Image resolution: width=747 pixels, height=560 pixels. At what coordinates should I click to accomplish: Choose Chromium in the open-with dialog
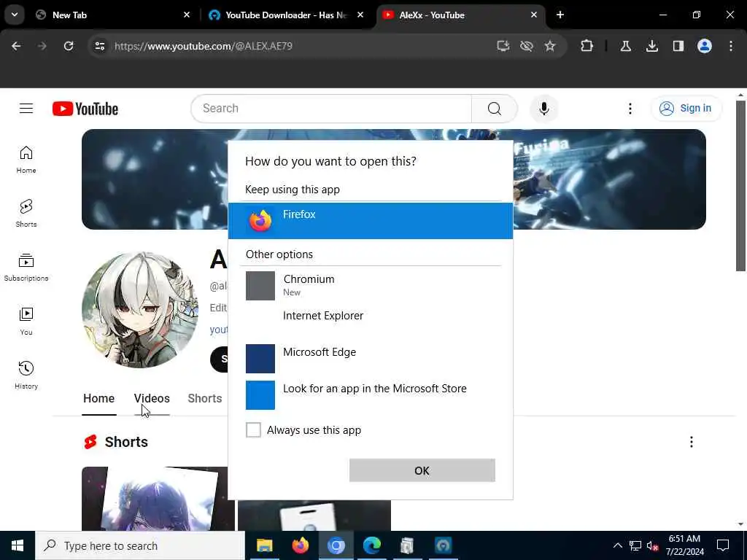pos(371,286)
